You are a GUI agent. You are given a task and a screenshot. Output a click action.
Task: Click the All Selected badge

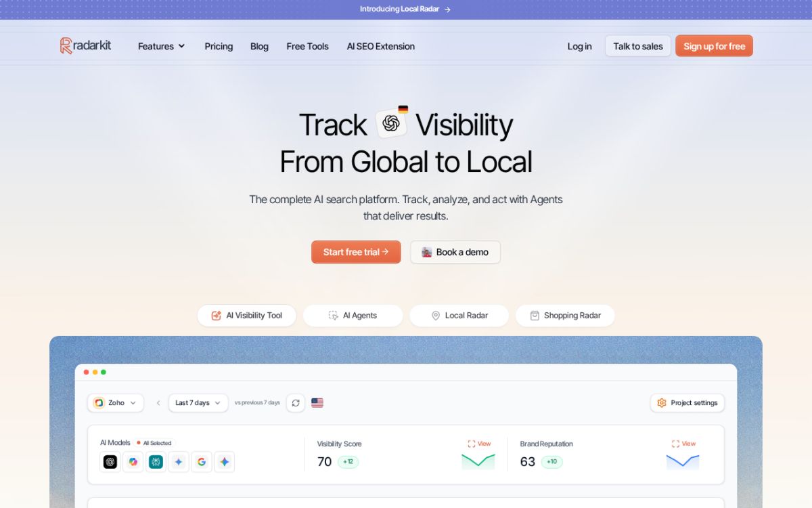coord(154,443)
